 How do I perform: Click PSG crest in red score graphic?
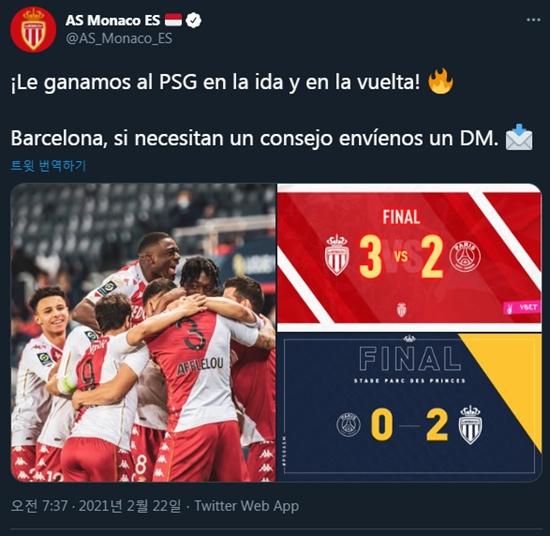tap(465, 256)
